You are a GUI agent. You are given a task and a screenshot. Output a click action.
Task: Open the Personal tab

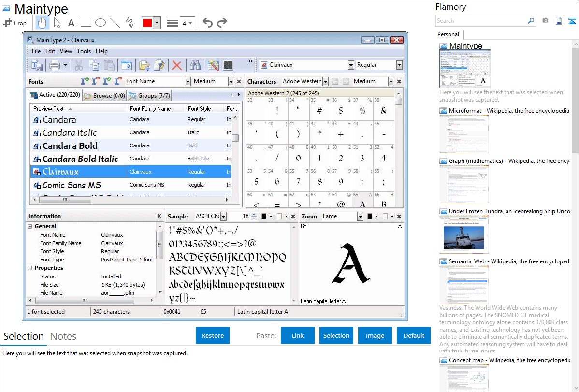448,34
